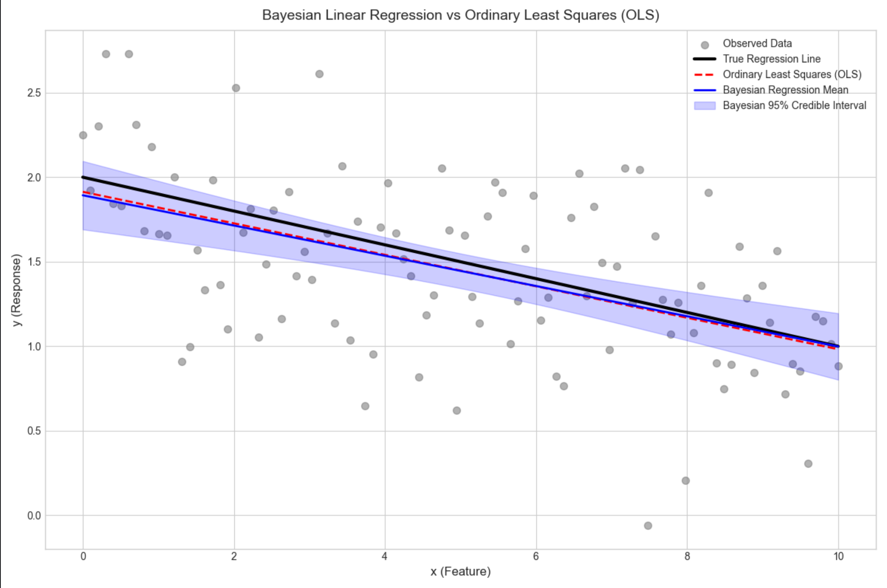Image resolution: width=887 pixels, height=588 pixels.
Task: Click the 'Ordinary Least Squares (OLS)' legend label
Action: point(792,74)
